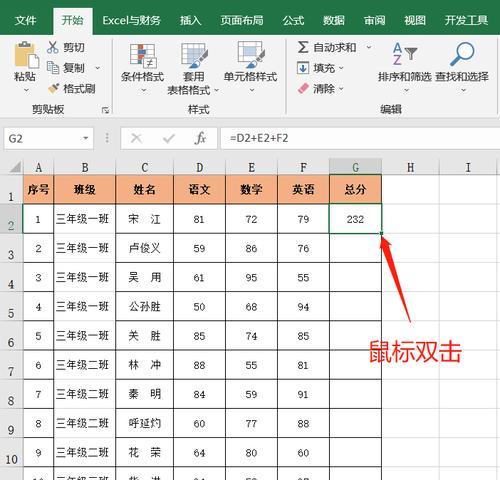
Task: Select column I header
Action: [468, 167]
